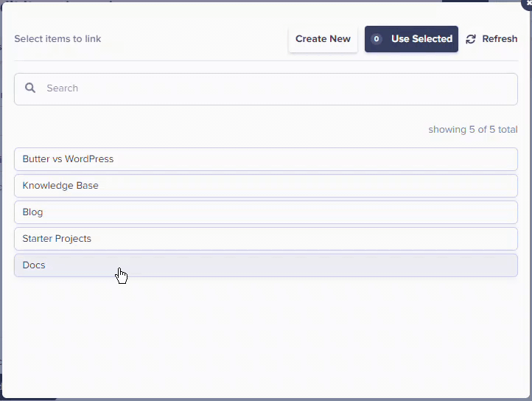The height and width of the screenshot is (401, 532).
Task: Click the Select items to link heading
Action: click(x=57, y=39)
